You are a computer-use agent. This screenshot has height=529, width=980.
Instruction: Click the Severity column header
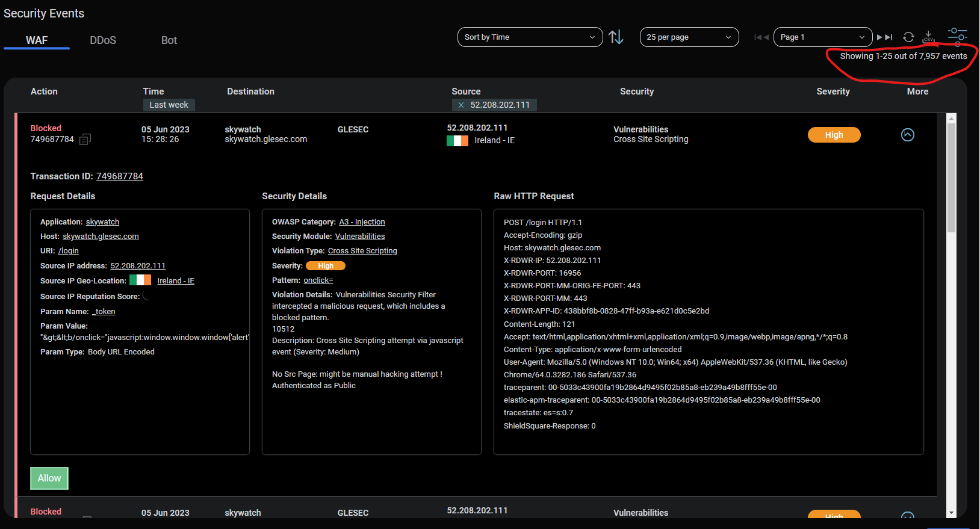pyautogui.click(x=833, y=91)
